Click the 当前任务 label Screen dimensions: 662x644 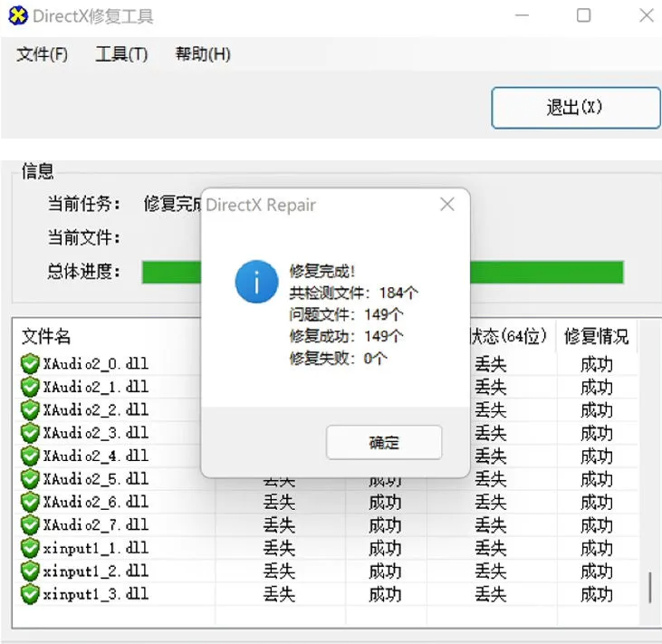[x=83, y=204]
